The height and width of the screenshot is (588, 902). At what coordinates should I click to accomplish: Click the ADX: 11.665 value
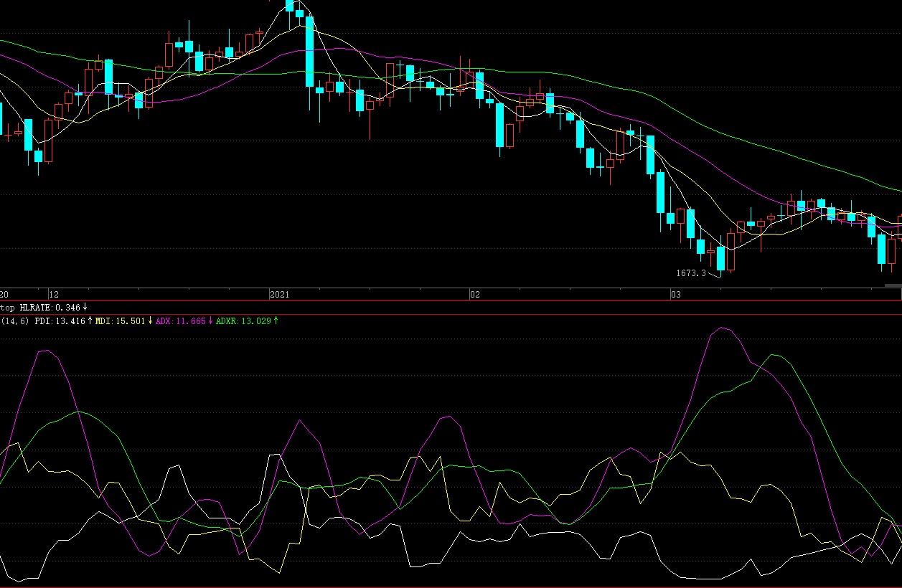[x=184, y=321]
